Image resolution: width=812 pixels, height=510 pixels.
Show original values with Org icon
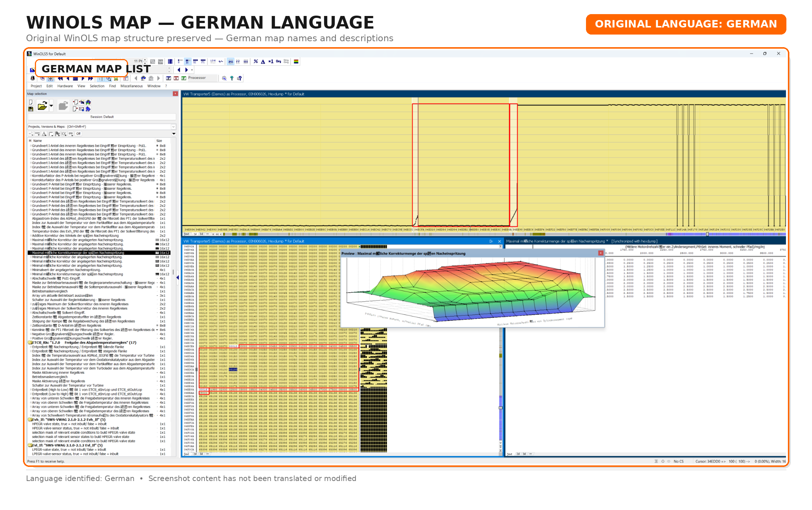[278, 61]
